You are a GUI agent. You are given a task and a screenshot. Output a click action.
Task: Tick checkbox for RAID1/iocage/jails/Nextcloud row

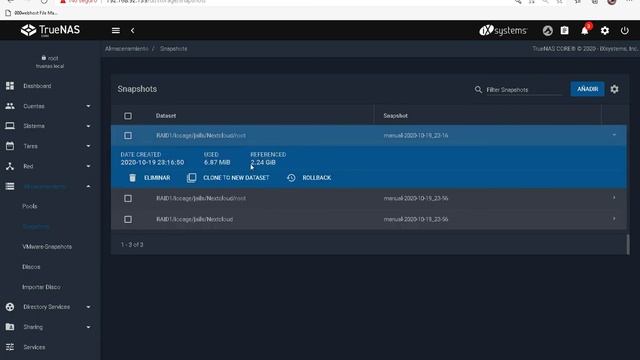click(128, 220)
